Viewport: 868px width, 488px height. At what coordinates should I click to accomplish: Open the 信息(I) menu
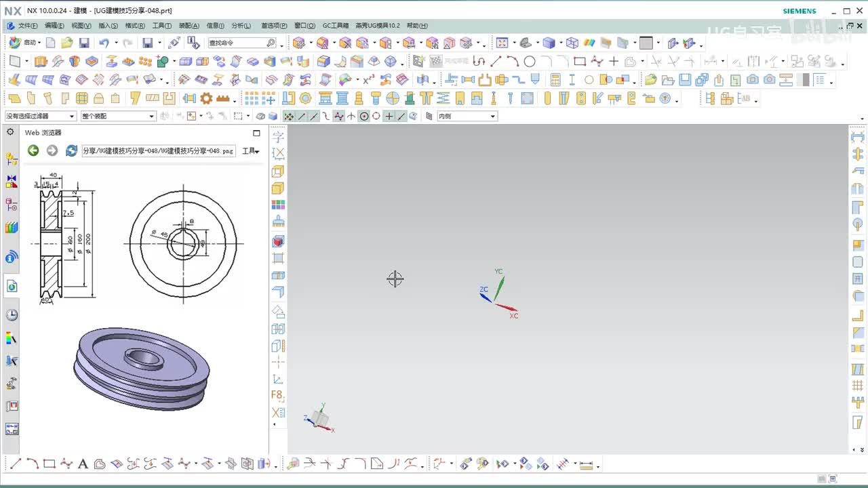pyautogui.click(x=216, y=26)
